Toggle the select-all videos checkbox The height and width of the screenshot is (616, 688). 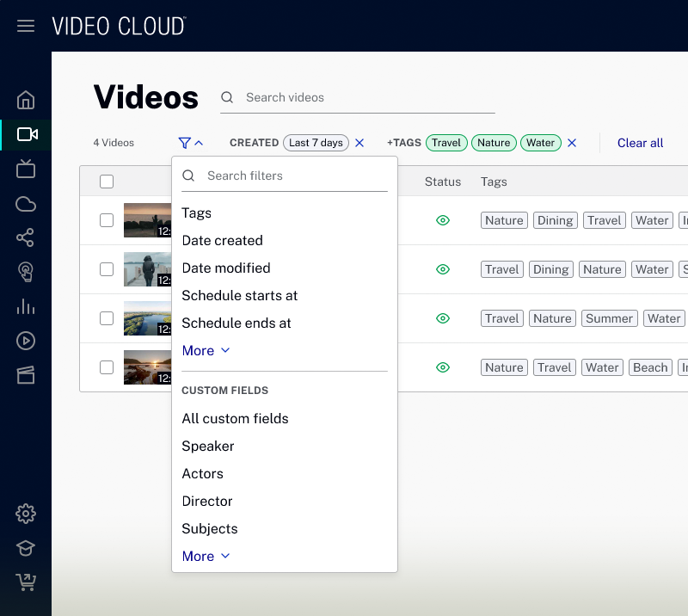tap(107, 182)
